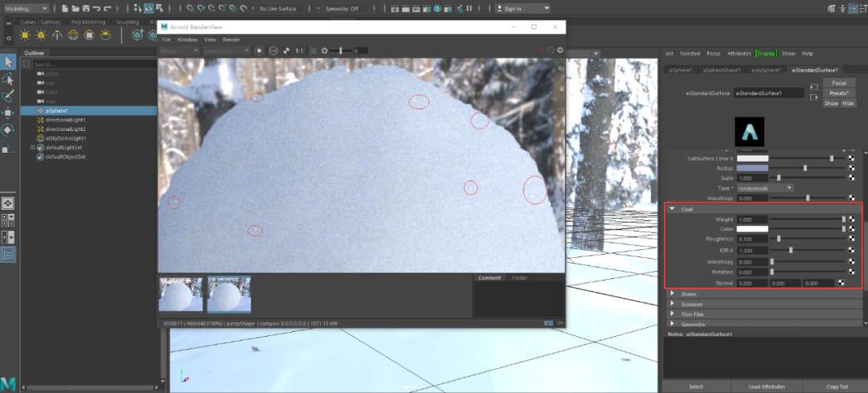Open Arnold RenderView settings gear

pos(560,51)
